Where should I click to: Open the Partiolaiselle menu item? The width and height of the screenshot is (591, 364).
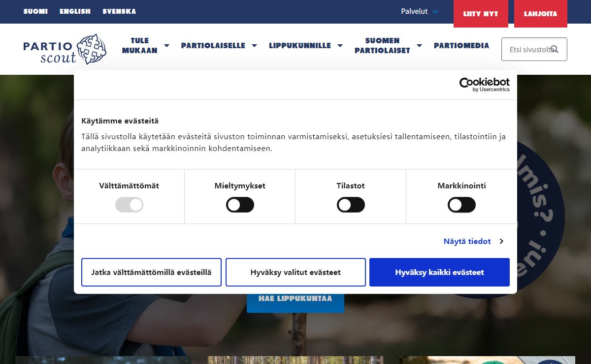pos(213,45)
